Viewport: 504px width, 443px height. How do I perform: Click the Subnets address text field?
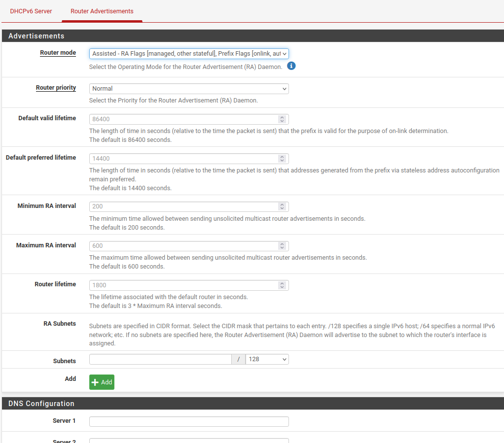(x=160, y=359)
